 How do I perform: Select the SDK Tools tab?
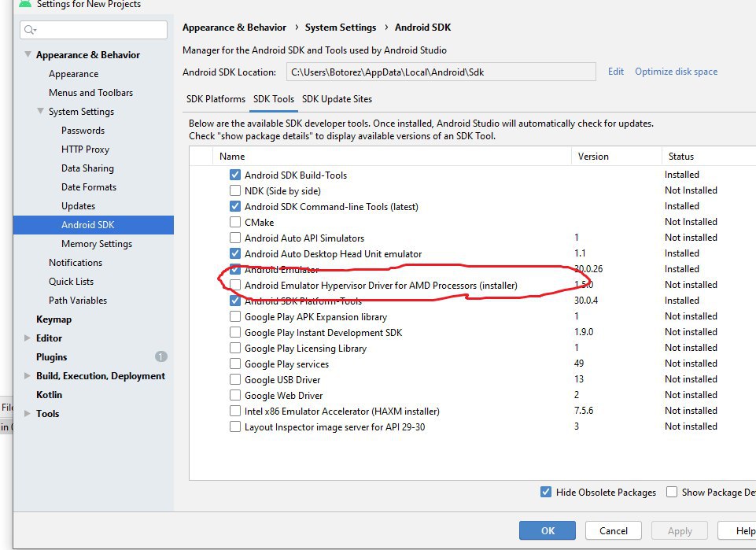pos(274,99)
